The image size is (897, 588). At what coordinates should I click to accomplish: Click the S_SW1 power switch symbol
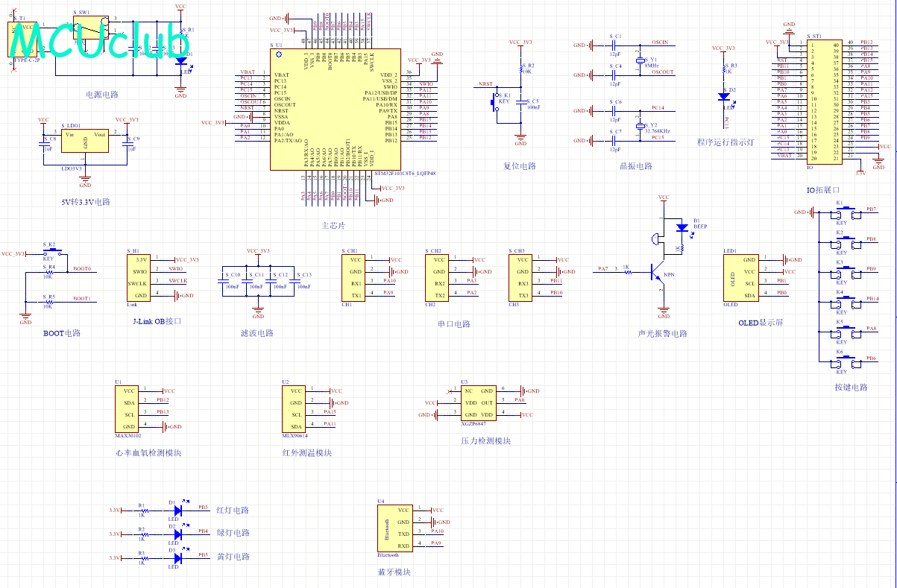tap(92, 29)
